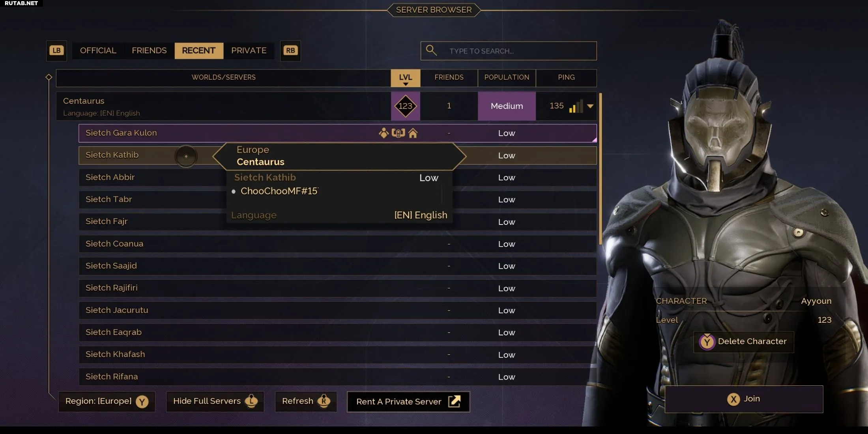Image resolution: width=868 pixels, height=434 pixels.
Task: Sort by the Population column header
Action: click(x=507, y=78)
